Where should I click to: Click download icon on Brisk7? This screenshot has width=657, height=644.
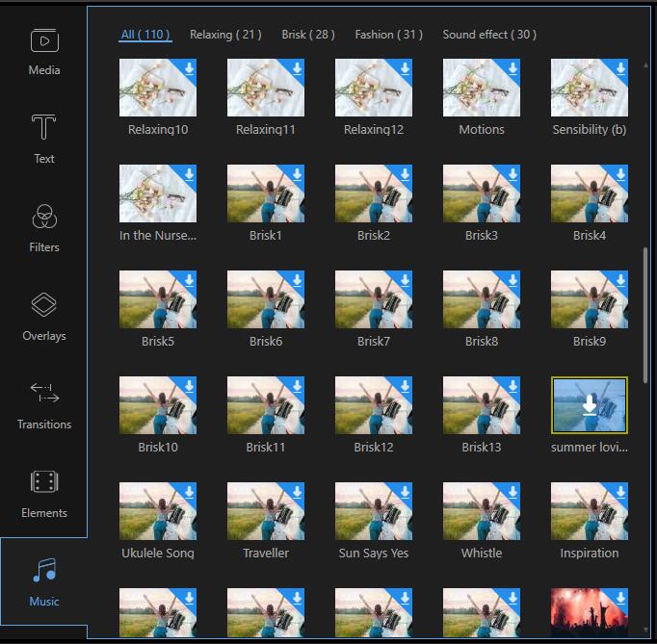point(405,280)
